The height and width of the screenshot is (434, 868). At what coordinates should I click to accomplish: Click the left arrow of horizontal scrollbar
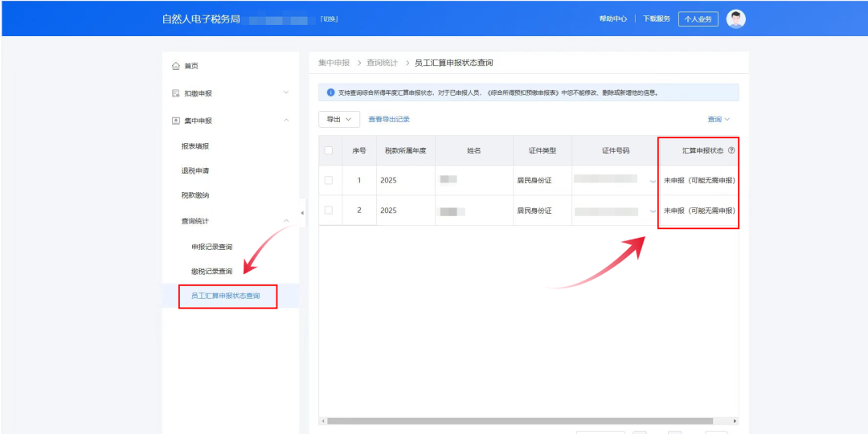click(323, 420)
